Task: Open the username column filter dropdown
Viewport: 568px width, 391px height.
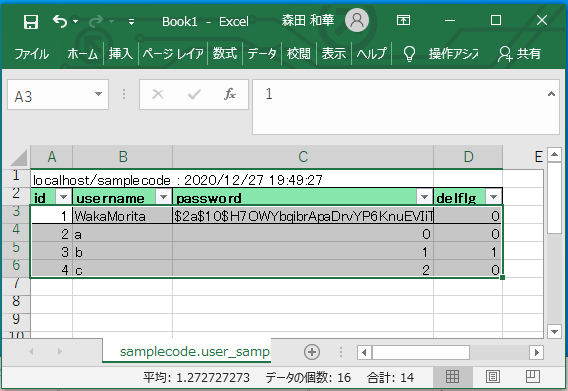Action: (x=163, y=197)
